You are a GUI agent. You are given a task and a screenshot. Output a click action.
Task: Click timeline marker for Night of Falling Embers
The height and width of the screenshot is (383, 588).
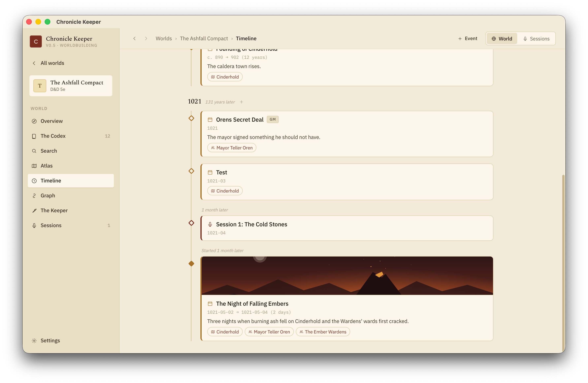click(x=191, y=264)
